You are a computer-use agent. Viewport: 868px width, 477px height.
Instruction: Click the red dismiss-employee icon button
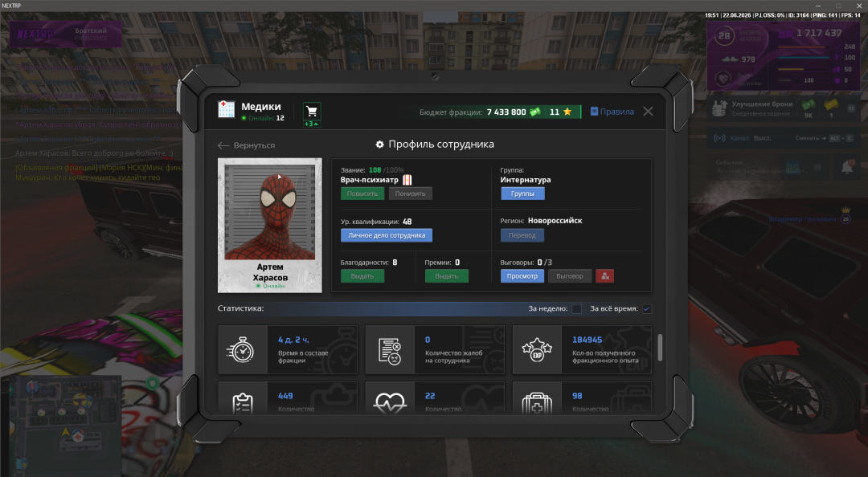click(605, 276)
